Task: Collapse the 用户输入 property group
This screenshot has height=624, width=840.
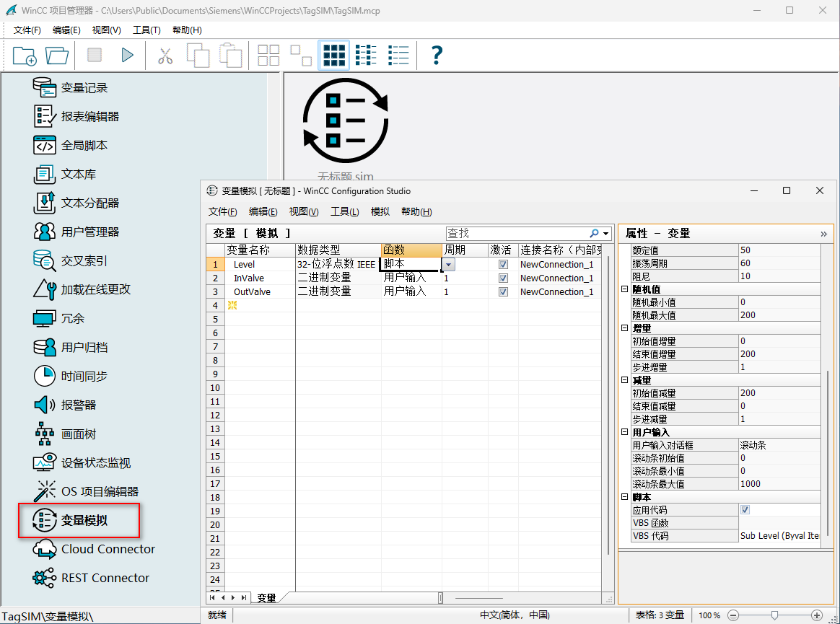Action: pyautogui.click(x=624, y=431)
